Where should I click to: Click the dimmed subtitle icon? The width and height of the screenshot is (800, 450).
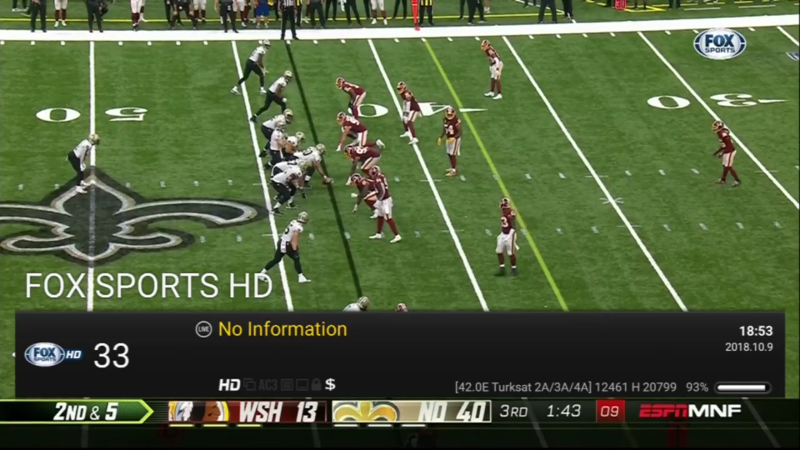[x=302, y=385]
